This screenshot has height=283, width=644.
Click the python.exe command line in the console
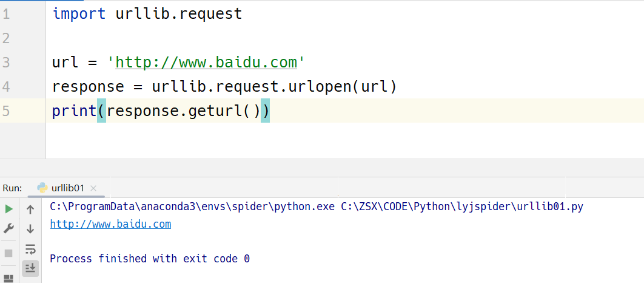pos(316,207)
